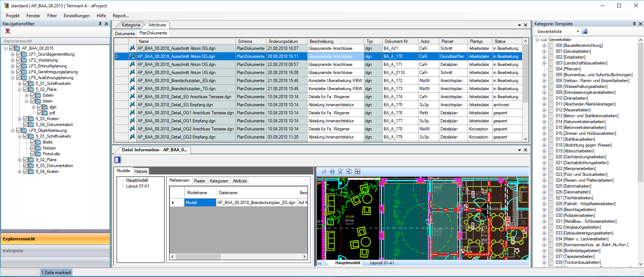The image size is (644, 277).
Task: Sort by the Änderungsdatum column header
Action: [x=286, y=41]
